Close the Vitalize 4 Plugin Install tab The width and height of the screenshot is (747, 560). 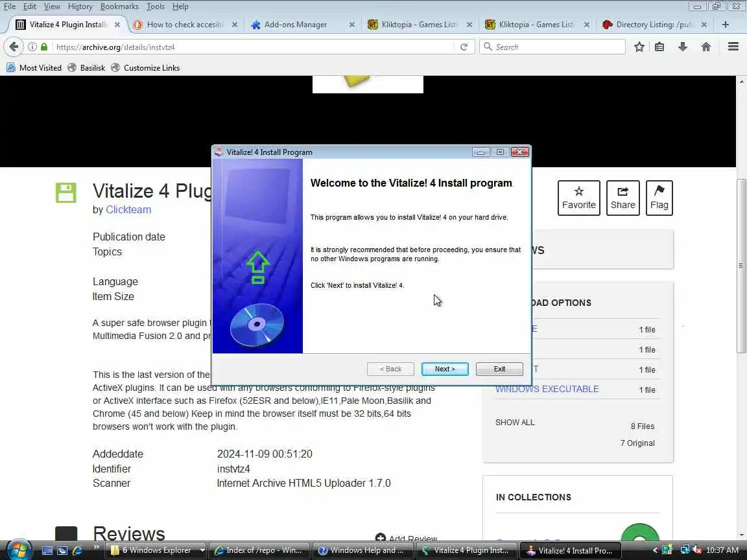[x=117, y=24]
